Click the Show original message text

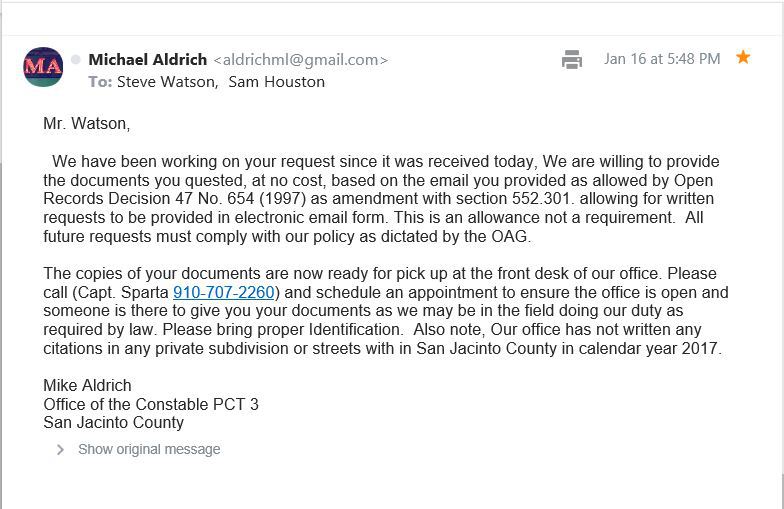tap(149, 450)
